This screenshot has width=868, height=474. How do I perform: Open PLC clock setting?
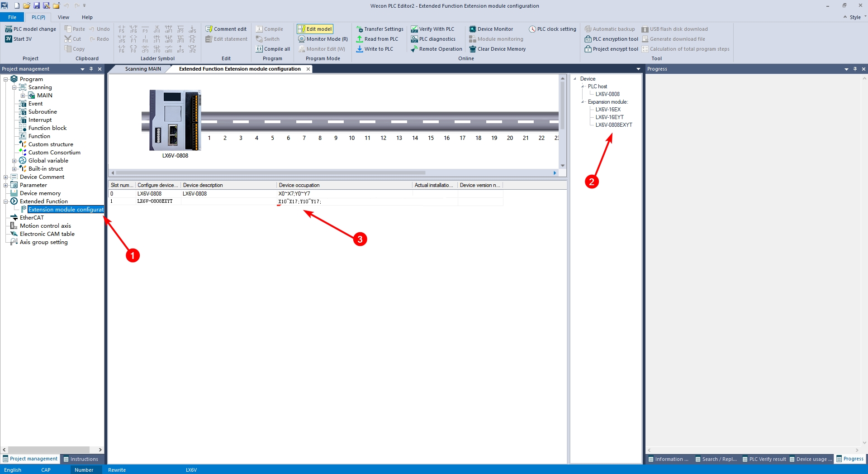pos(553,29)
